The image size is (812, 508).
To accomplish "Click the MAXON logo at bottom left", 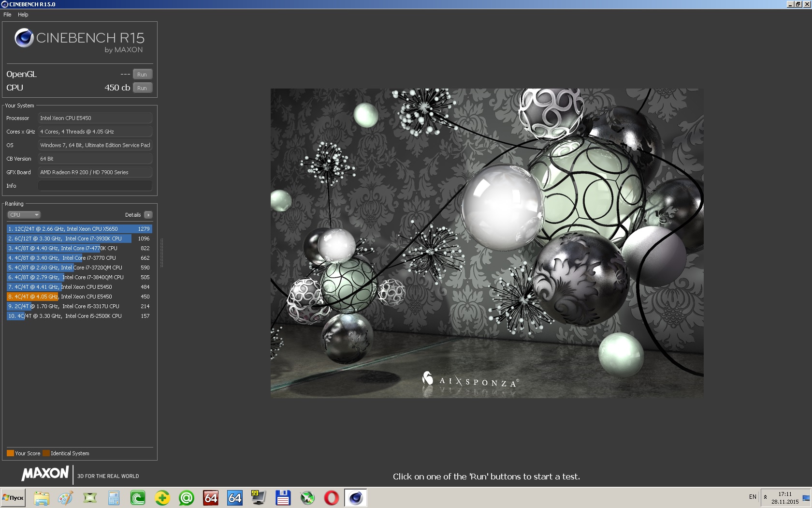I will click(x=45, y=473).
